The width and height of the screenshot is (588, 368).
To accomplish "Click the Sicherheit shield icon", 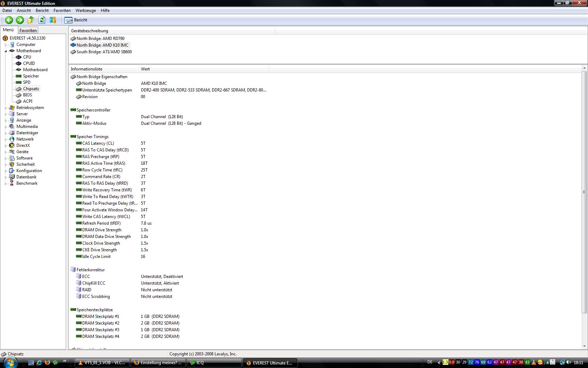I will [x=12, y=164].
